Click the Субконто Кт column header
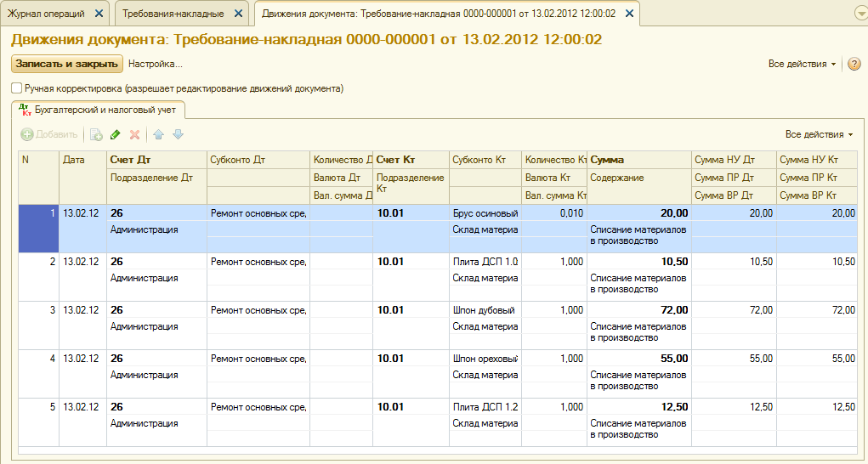 coord(485,160)
